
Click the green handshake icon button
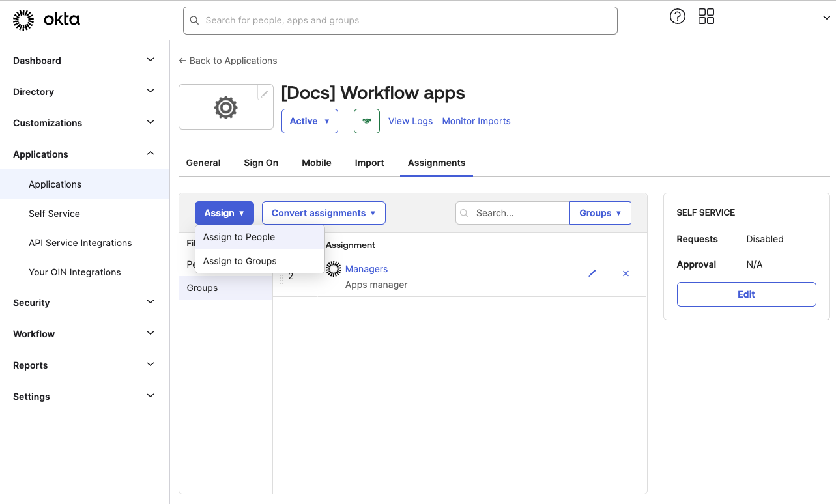(x=367, y=121)
